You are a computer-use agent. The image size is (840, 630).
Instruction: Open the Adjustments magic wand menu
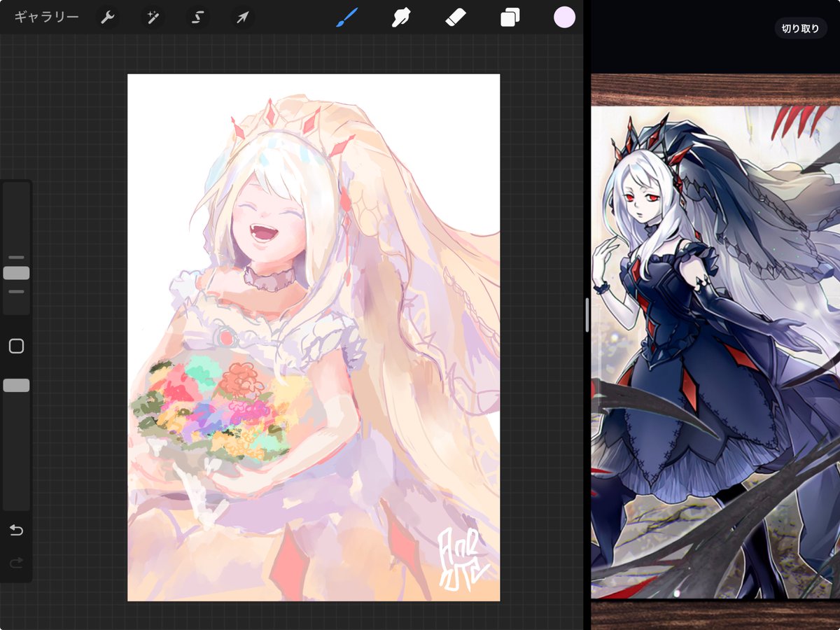[x=152, y=17]
